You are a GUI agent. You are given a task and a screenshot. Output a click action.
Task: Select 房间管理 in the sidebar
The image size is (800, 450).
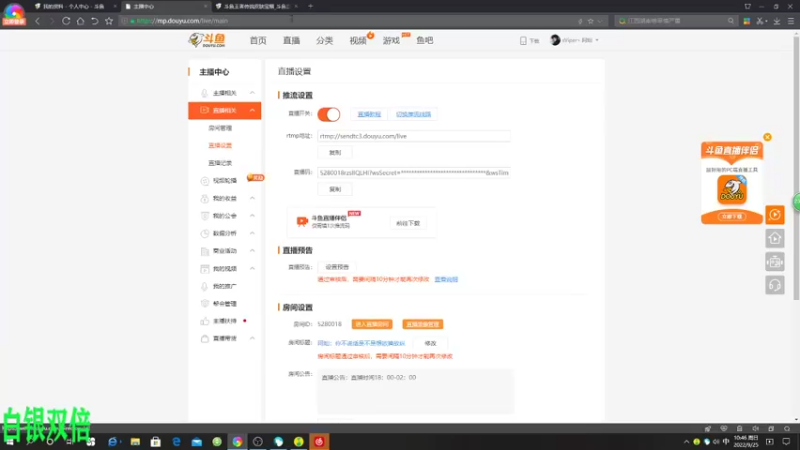tap(220, 128)
